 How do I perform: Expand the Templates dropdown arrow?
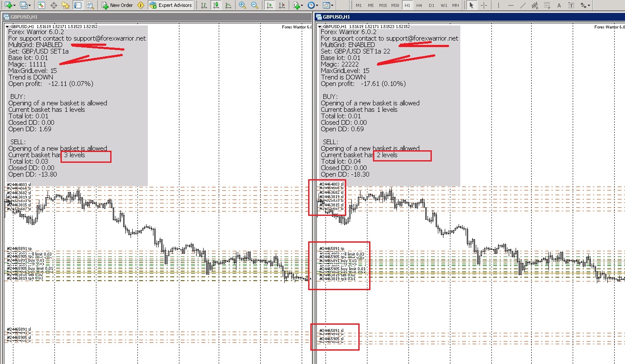[x=332, y=5]
